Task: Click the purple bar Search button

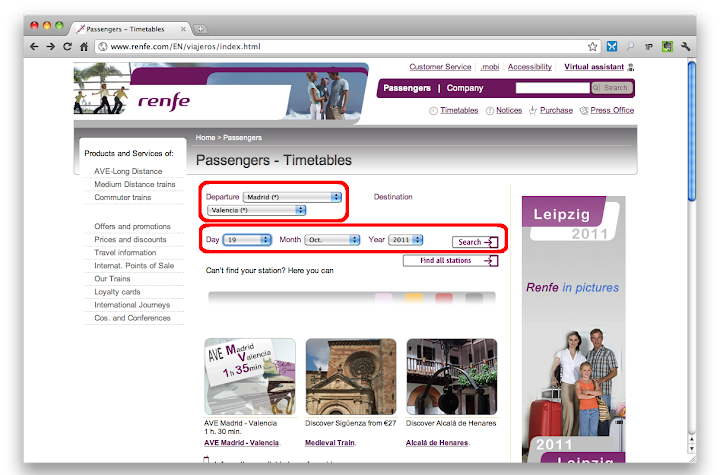Action: point(612,88)
